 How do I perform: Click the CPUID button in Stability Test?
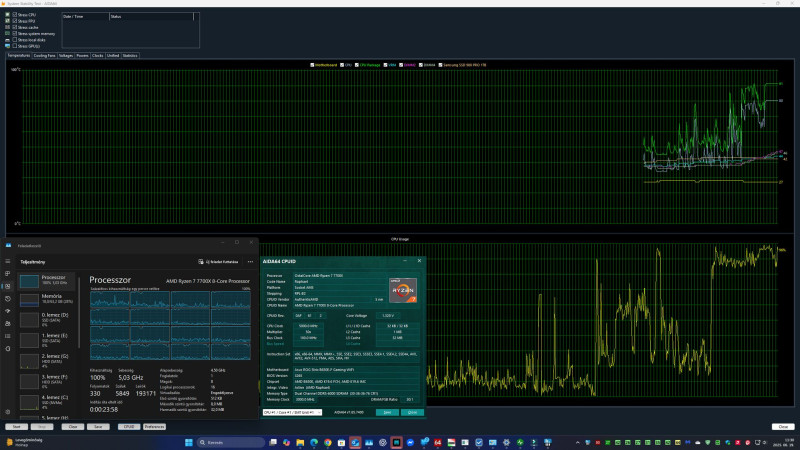tap(129, 427)
